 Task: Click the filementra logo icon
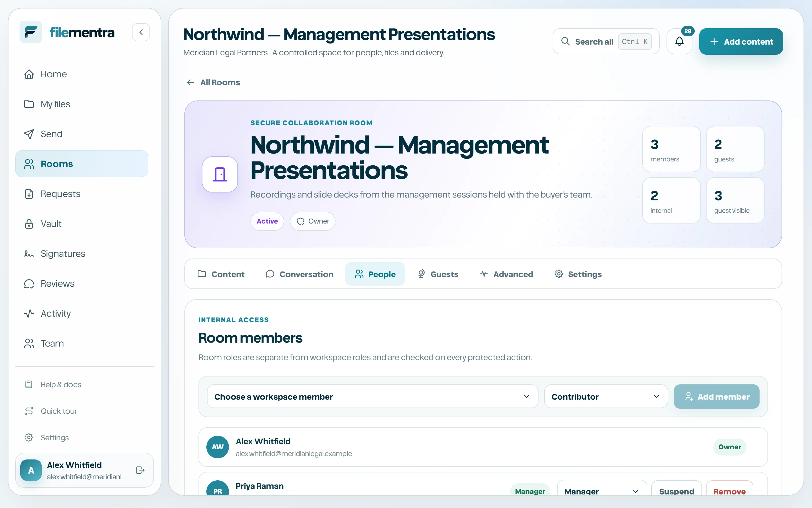(30, 32)
